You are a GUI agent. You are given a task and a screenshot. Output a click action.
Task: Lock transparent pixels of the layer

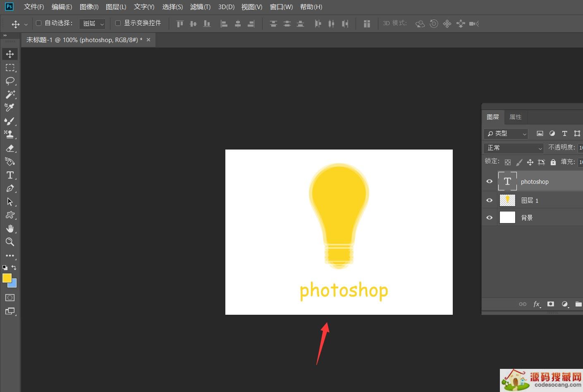[x=508, y=162]
